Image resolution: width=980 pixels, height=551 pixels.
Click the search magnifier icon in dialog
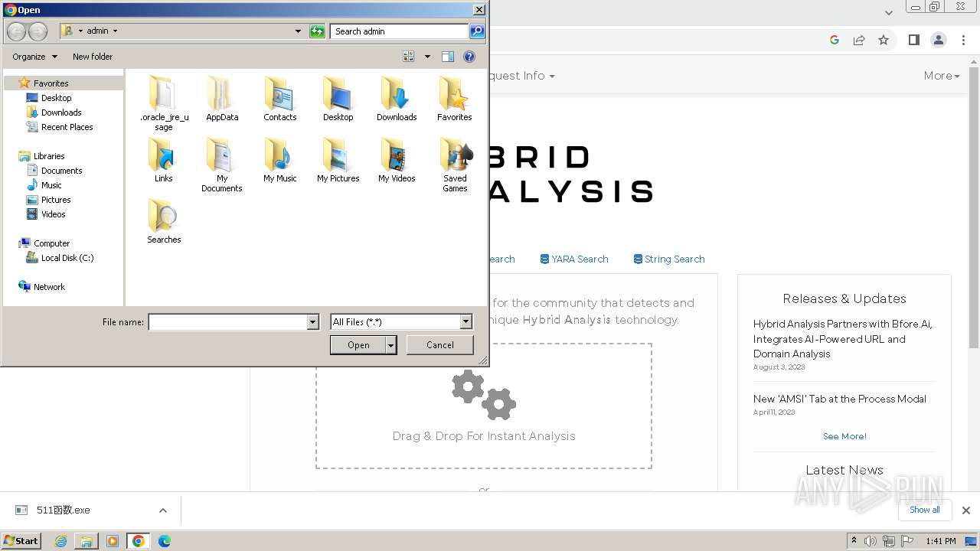(x=477, y=31)
